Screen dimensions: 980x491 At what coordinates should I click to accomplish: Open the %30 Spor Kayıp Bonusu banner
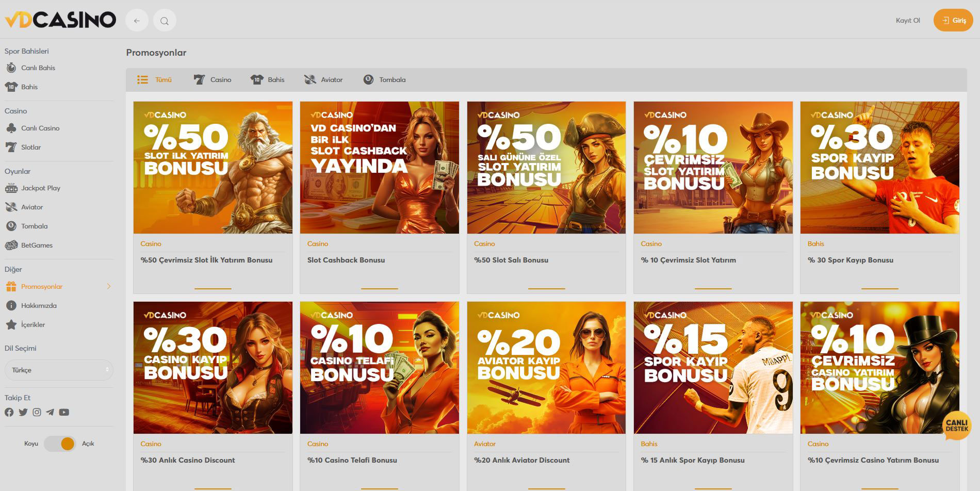click(880, 168)
